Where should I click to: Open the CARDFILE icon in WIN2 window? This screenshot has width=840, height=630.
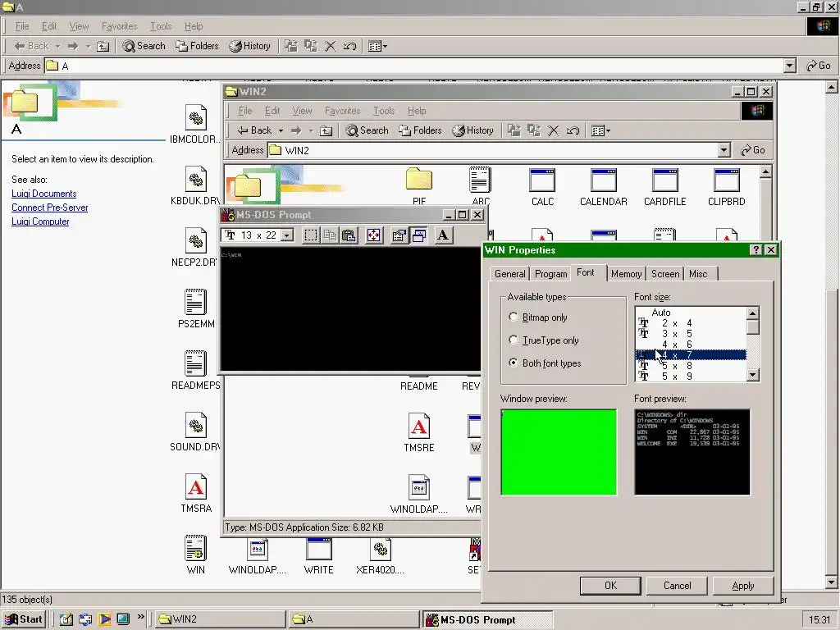coord(664,187)
